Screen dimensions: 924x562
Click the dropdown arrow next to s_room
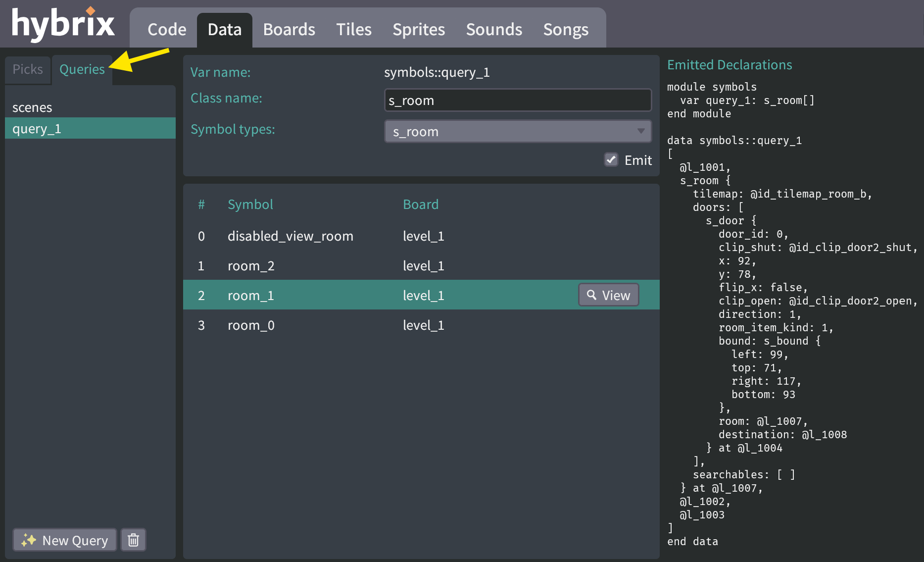click(640, 131)
